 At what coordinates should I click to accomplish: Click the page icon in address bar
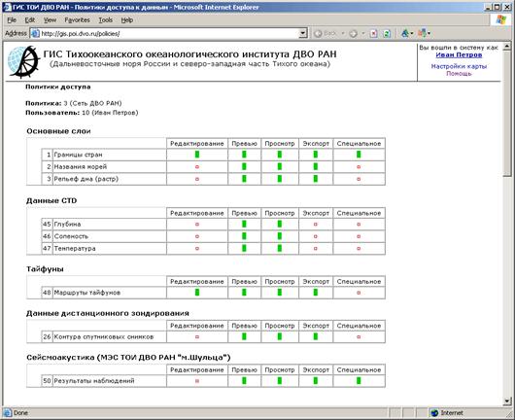click(x=35, y=33)
